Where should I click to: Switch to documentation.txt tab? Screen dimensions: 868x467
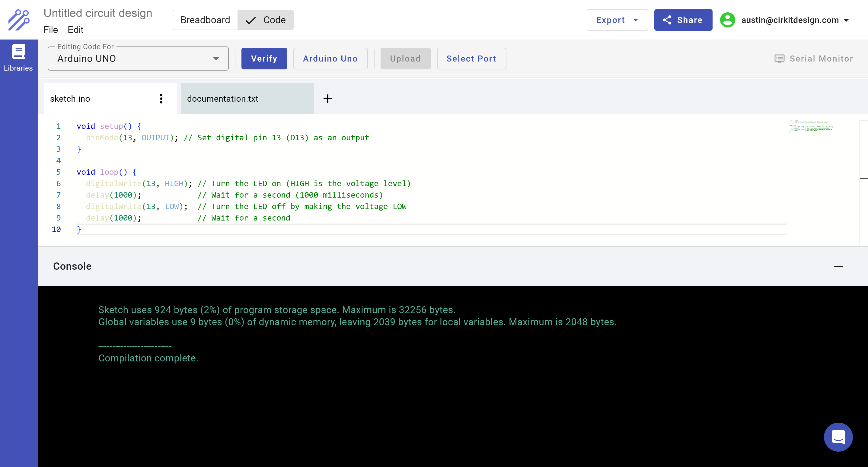(x=247, y=99)
